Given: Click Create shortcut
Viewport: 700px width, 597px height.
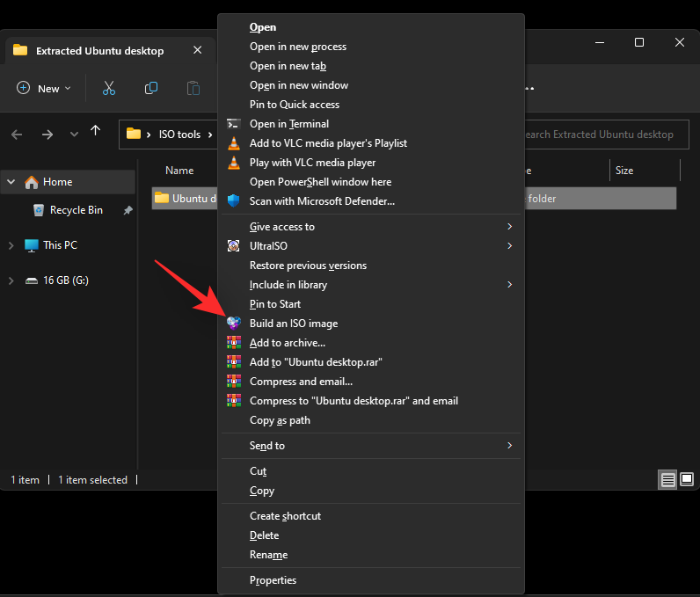Looking at the screenshot, I should (371, 516).
